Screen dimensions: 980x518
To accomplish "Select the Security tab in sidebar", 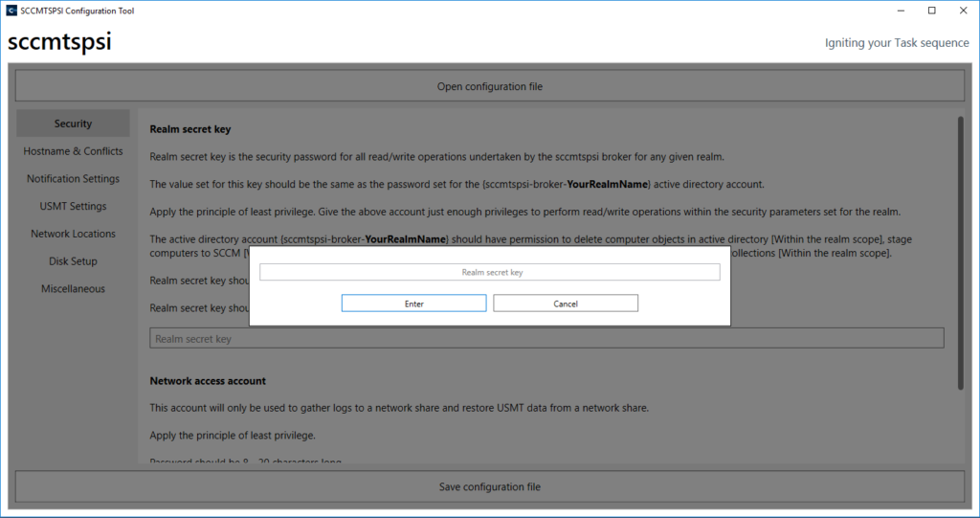I will [x=73, y=124].
